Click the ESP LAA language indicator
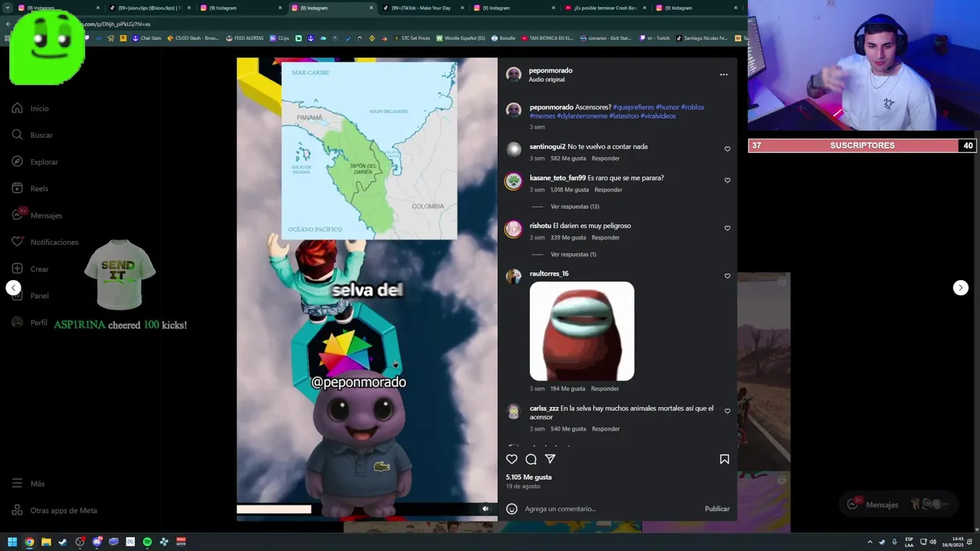This screenshot has width=980, height=551. click(x=909, y=542)
